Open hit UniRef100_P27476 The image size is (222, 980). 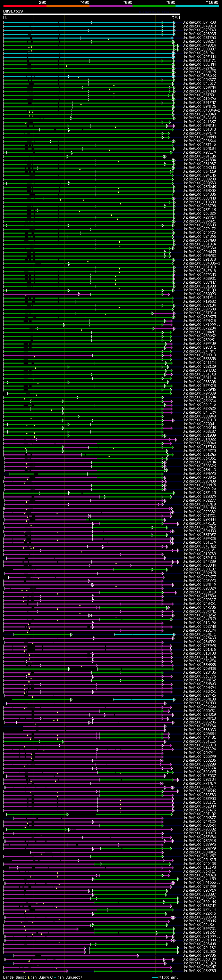[199, 810]
